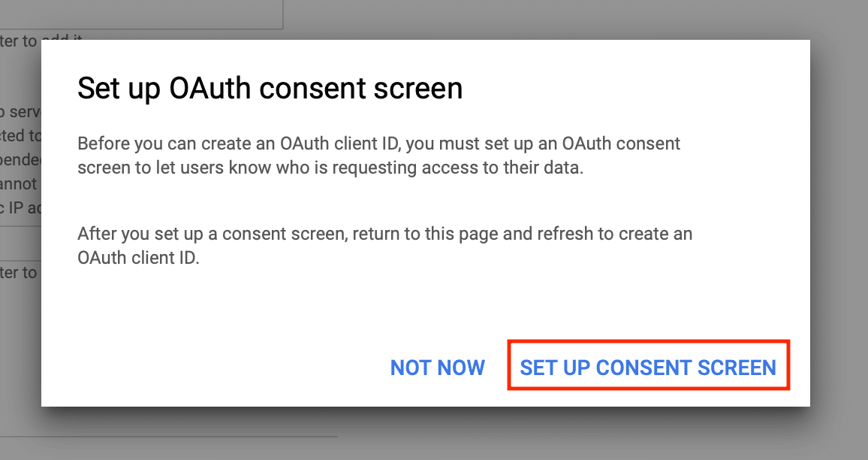Click the dimmed backdrop right of the dialog
This screenshot has width=868, height=460.
click(x=839, y=225)
